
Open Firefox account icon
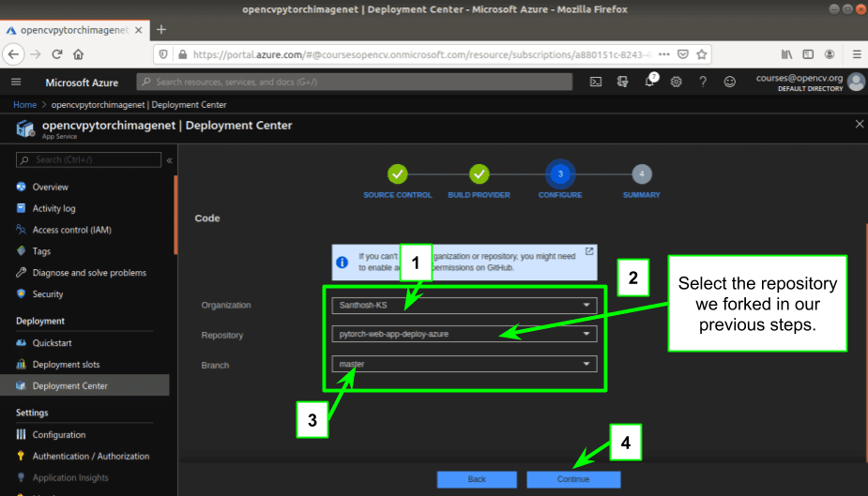830,54
